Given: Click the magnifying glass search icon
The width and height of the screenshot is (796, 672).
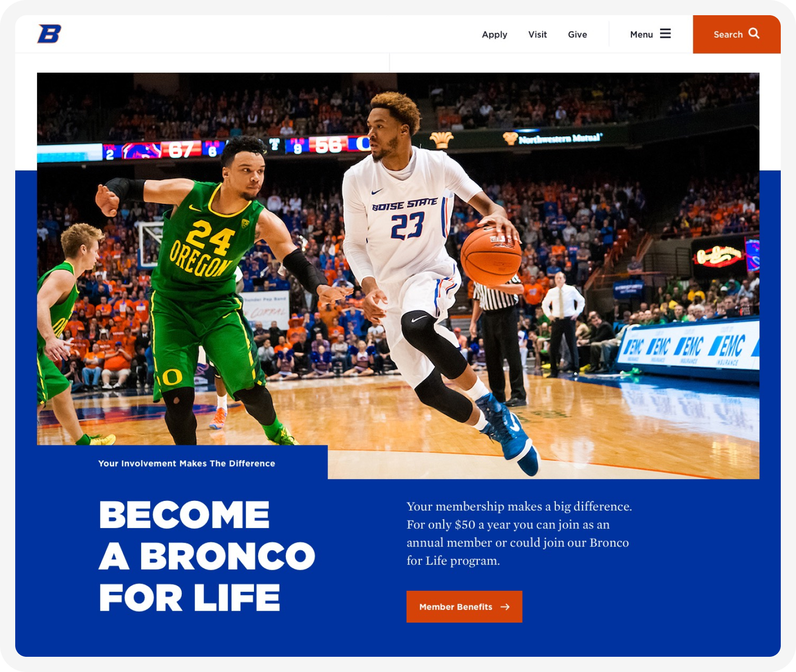Looking at the screenshot, I should pos(754,33).
